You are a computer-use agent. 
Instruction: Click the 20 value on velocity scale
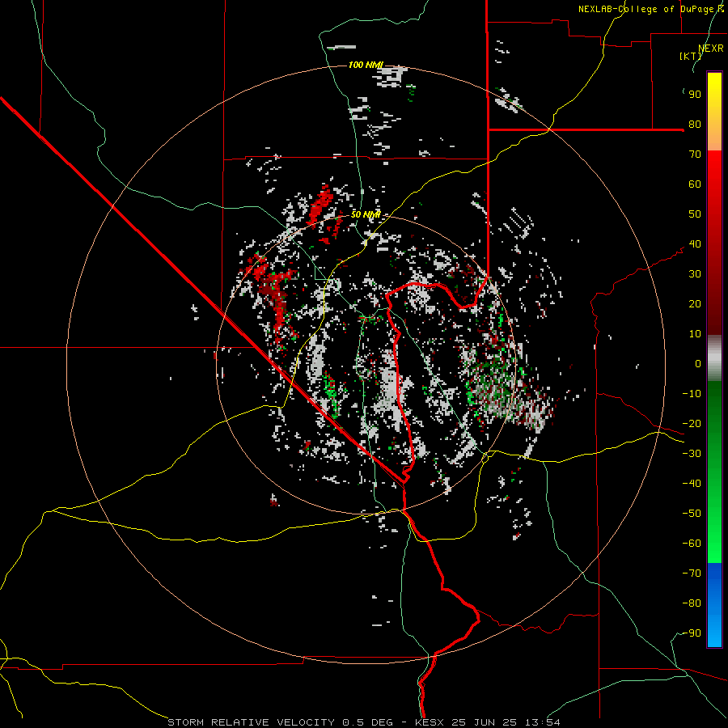(695, 304)
